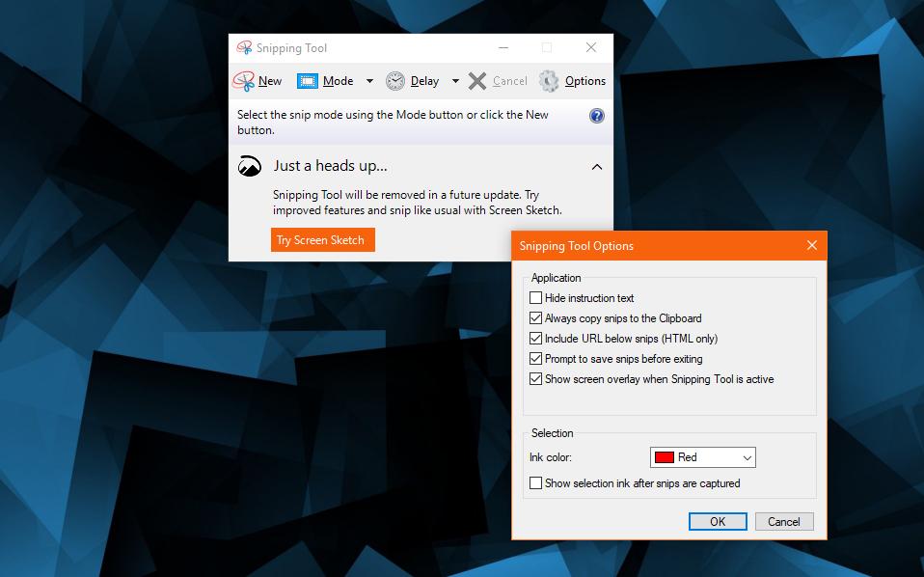Click the Cancel X icon in toolbar
Screen dimensions: 924x577
point(477,81)
